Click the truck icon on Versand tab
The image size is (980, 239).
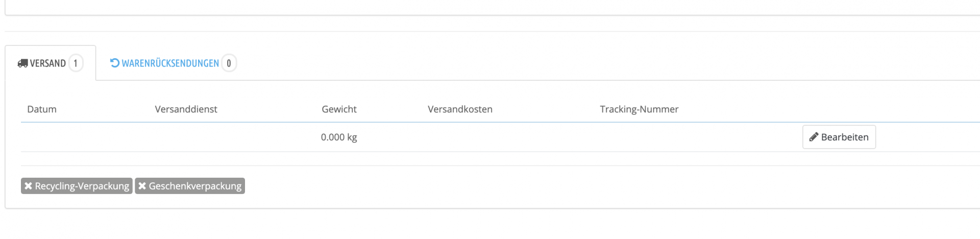(22, 63)
